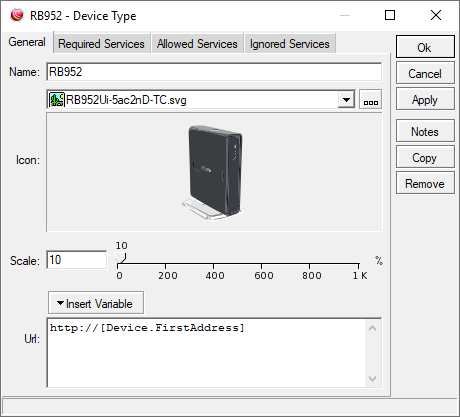The height and width of the screenshot is (417, 460).
Task: Click the Copy button
Action: coord(425,157)
